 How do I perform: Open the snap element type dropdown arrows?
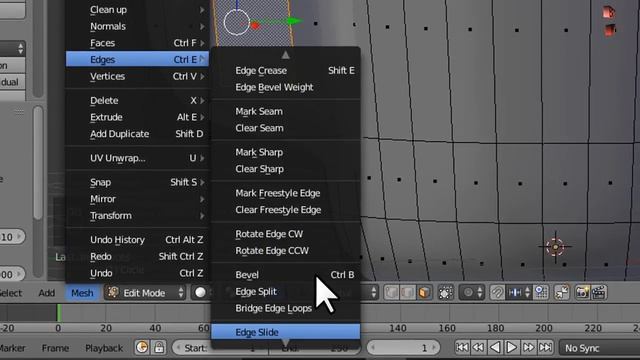pyautogui.click(x=527, y=292)
